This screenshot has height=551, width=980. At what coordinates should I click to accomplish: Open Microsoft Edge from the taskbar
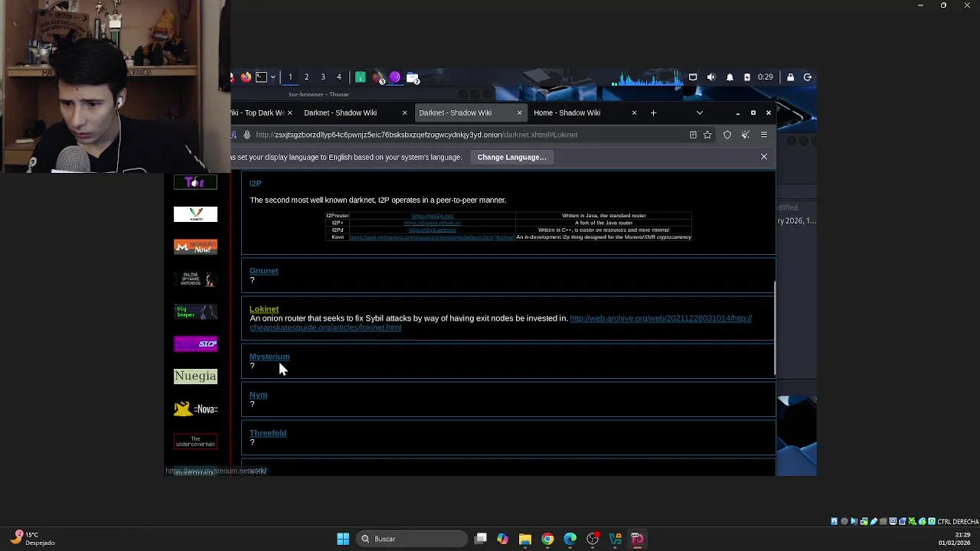(570, 539)
